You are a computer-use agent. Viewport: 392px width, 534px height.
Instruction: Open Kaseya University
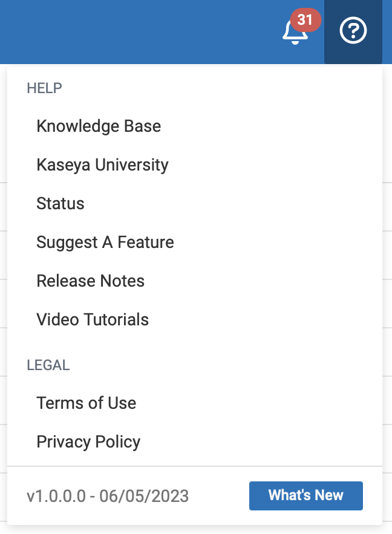(x=103, y=164)
